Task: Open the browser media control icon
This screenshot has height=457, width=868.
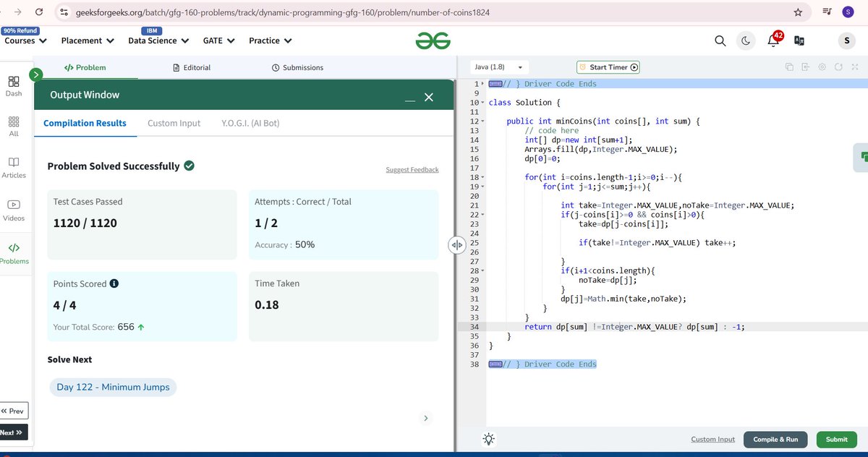Action: 827,12
